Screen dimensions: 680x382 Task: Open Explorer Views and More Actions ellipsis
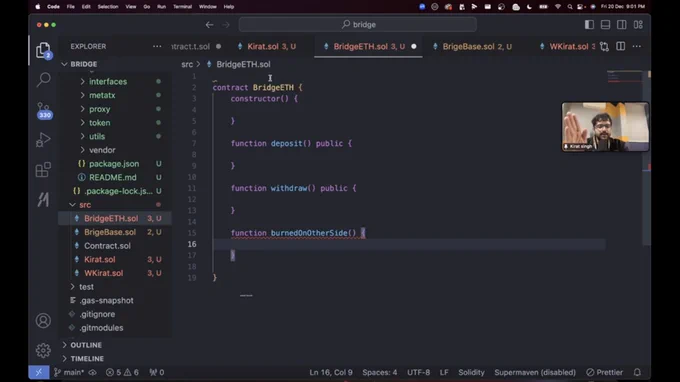[157, 46]
